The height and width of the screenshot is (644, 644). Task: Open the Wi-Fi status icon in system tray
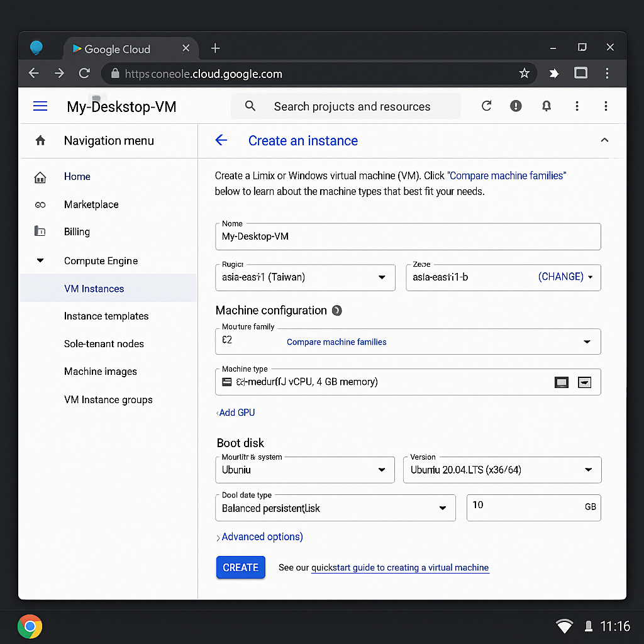tap(564, 626)
